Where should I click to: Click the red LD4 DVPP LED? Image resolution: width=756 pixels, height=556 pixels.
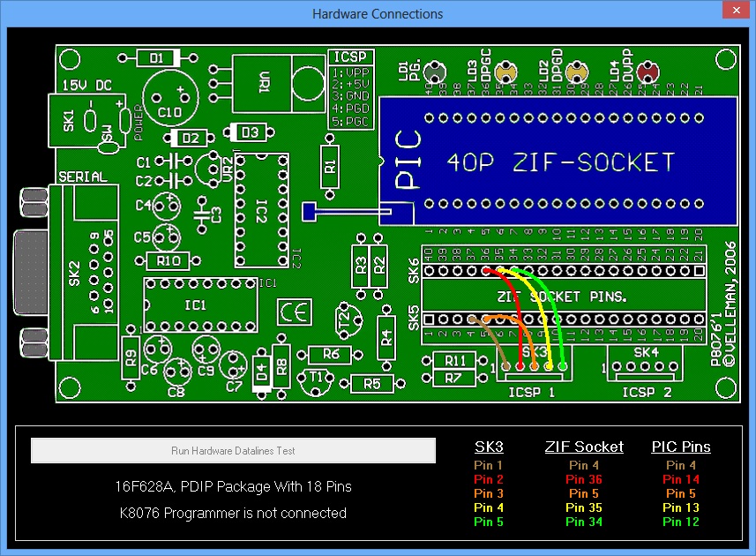pyautogui.click(x=647, y=73)
